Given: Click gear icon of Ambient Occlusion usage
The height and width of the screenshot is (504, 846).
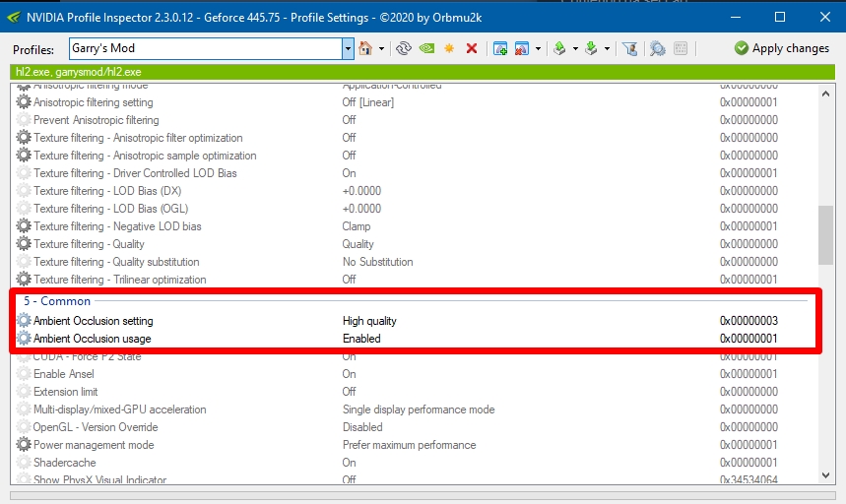Looking at the screenshot, I should pos(24,339).
